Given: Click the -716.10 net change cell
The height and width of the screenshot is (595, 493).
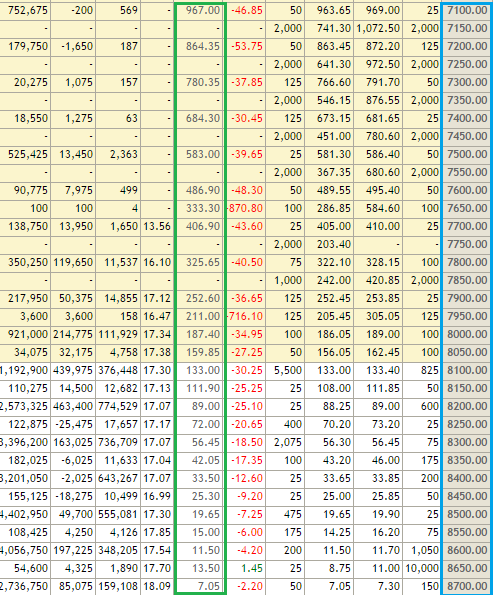Looking at the screenshot, I should [246, 317].
